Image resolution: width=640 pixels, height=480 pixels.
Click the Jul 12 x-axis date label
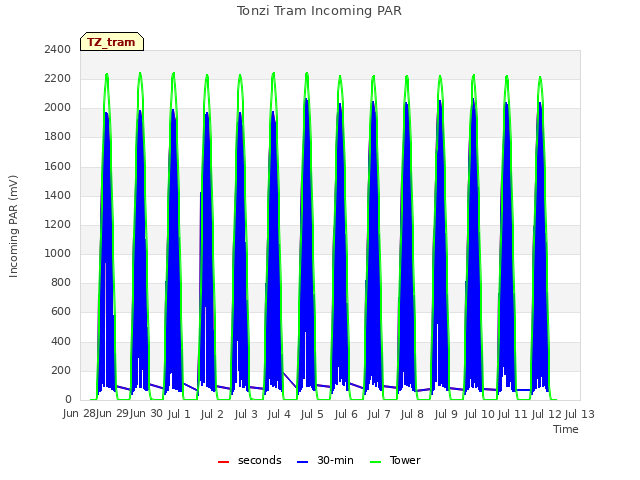(x=547, y=415)
